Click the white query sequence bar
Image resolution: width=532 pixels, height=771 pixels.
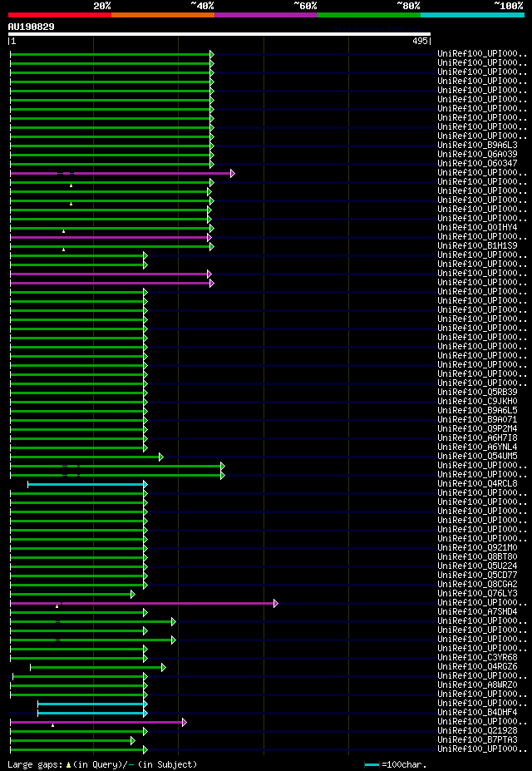[x=219, y=34]
